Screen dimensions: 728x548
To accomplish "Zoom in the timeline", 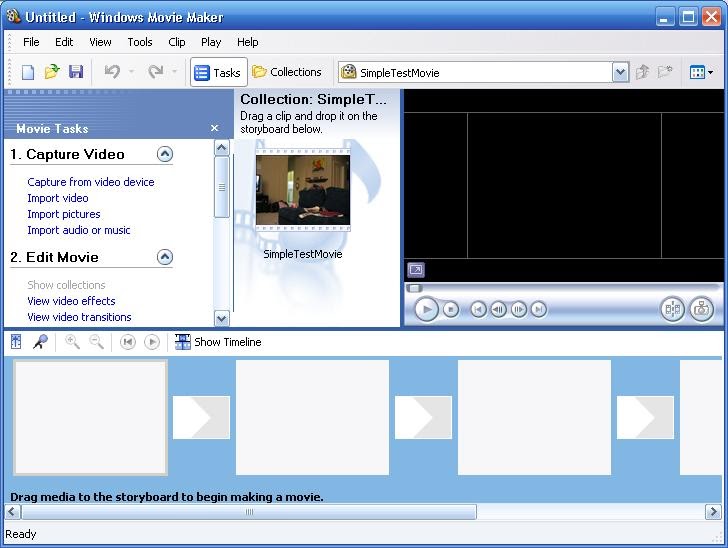I will click(x=72, y=342).
